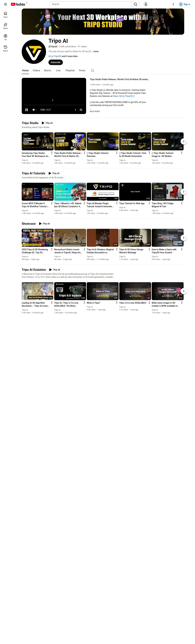
Task: Open options for Tripo Studio Public Release card
Action: coord(84,153)
